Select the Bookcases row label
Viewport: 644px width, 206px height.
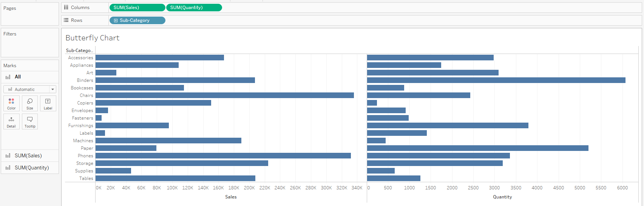[x=82, y=88]
